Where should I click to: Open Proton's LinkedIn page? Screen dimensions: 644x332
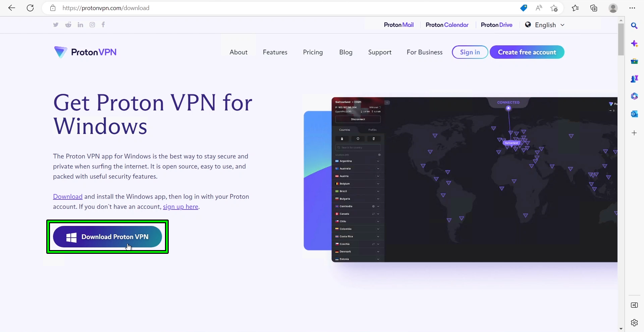pyautogui.click(x=80, y=25)
